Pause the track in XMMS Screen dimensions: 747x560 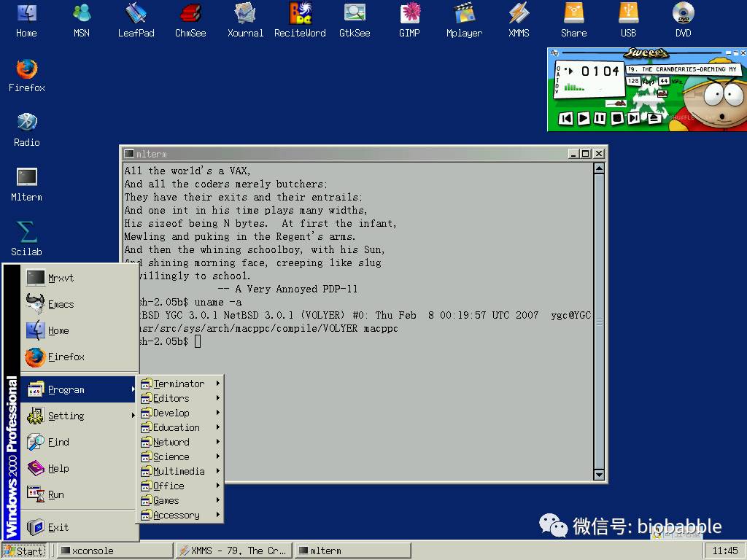click(x=600, y=118)
